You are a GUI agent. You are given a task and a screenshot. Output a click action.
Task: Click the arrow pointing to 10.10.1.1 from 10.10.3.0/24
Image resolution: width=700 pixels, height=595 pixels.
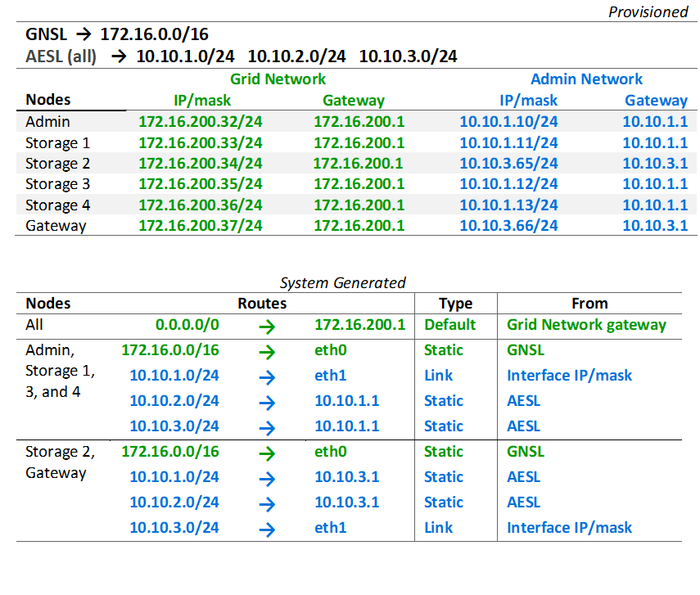tap(267, 426)
